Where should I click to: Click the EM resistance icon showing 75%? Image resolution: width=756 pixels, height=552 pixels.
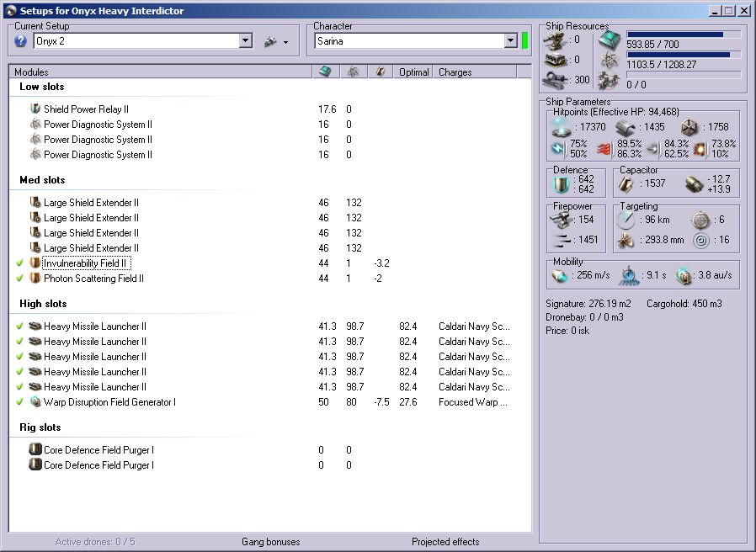click(x=559, y=148)
